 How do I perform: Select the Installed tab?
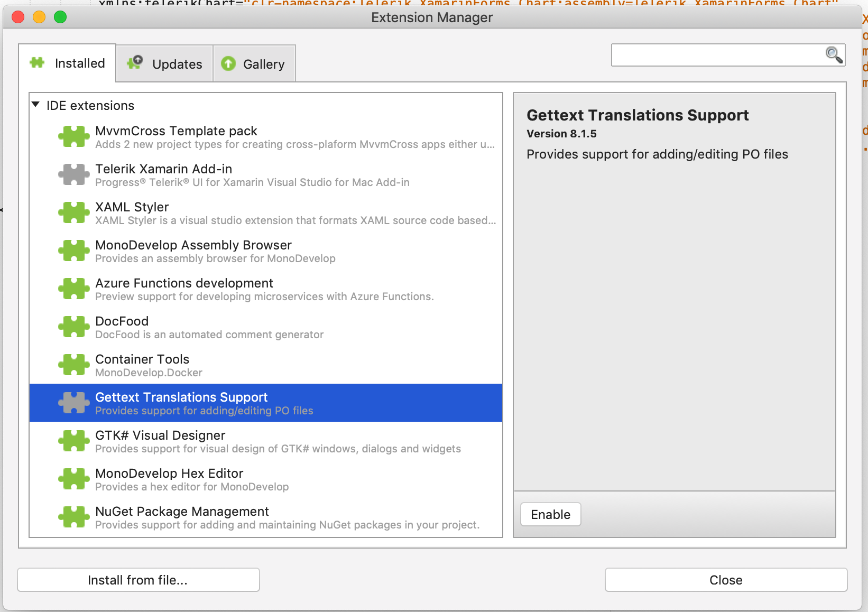click(68, 63)
